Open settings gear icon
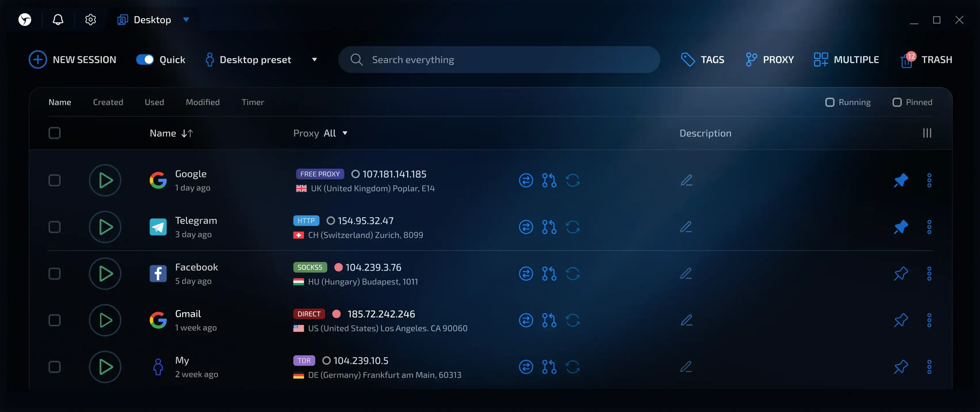Screen dimensions: 980x412 click(x=90, y=20)
